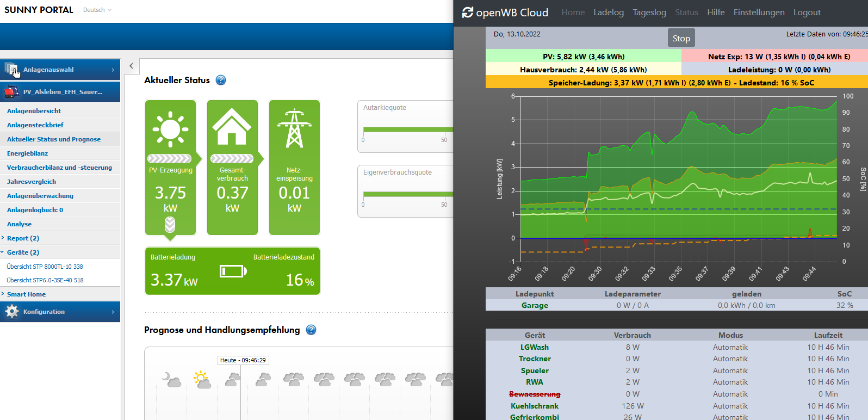Click the Gesamtverbrauch house icon
Image resolution: width=868 pixels, height=420 pixels.
[232, 127]
